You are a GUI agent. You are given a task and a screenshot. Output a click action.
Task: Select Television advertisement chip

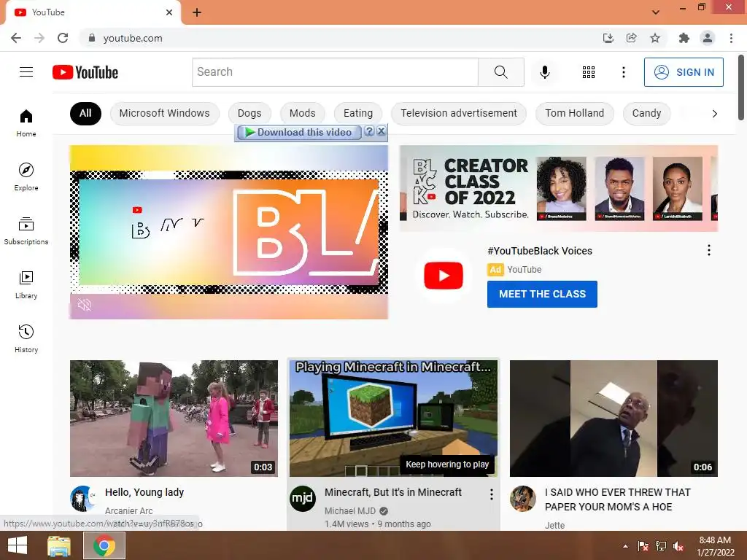(458, 113)
